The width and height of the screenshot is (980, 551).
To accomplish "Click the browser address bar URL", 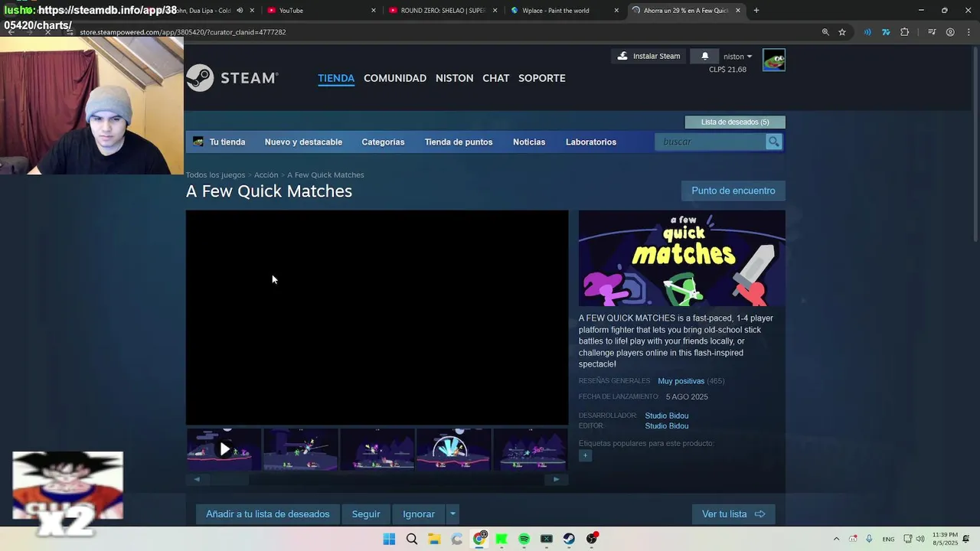I will click(183, 32).
